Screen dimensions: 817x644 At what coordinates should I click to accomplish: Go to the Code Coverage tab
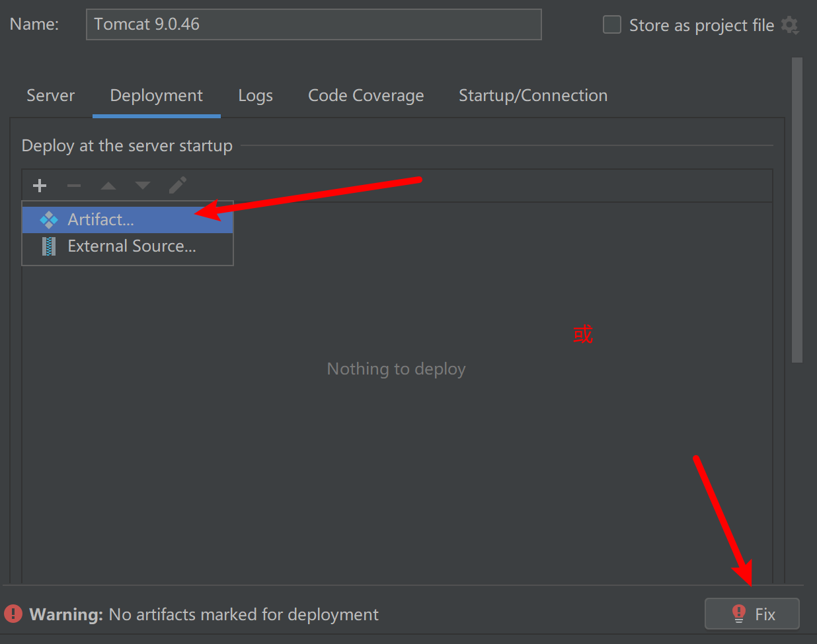click(366, 96)
